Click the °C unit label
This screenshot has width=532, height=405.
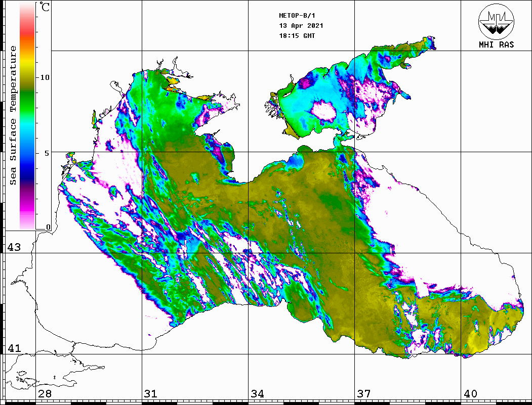coord(44,7)
